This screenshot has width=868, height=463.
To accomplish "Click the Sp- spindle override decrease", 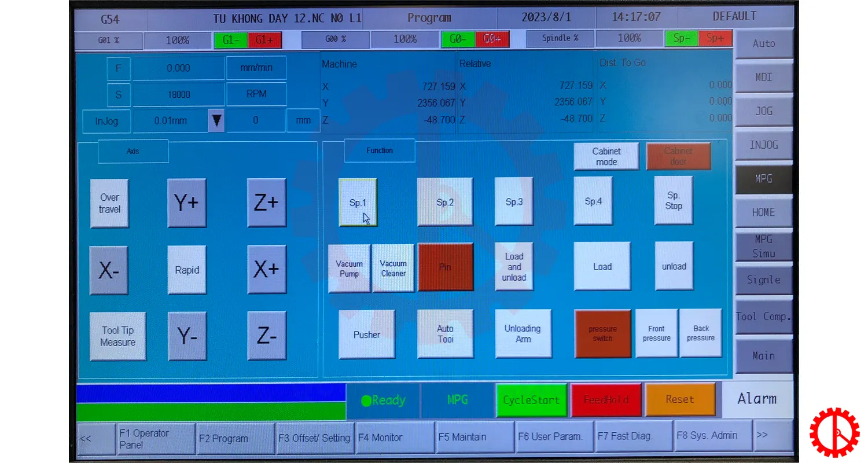I will (681, 38).
